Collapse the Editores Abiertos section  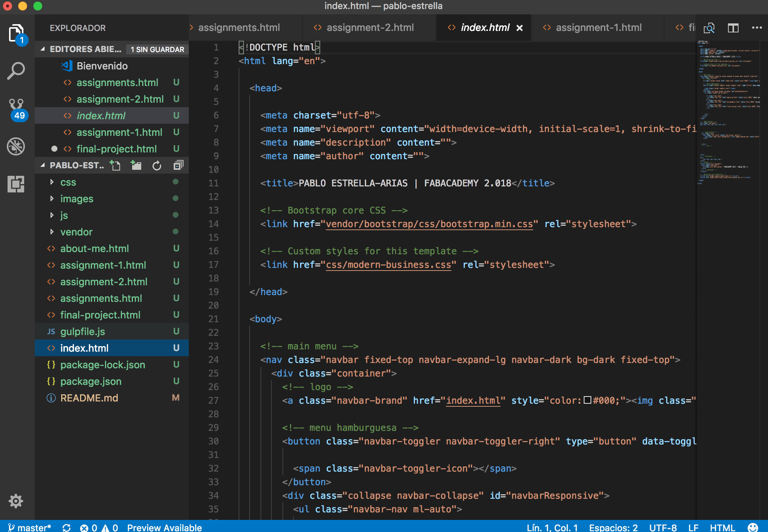85,49
